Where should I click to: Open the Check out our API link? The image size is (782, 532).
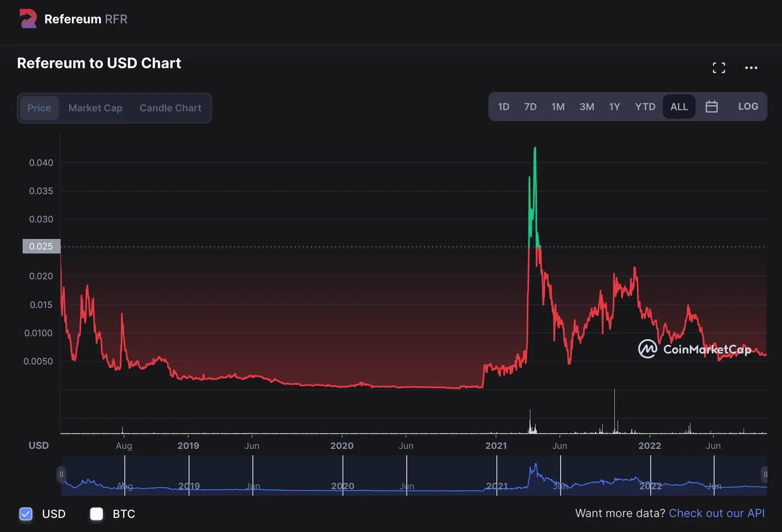(717, 513)
